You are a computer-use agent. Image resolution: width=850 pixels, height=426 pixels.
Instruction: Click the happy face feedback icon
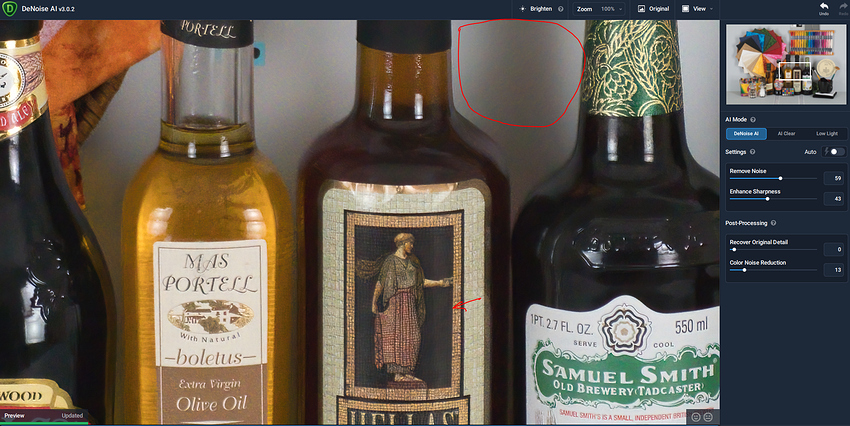(696, 417)
